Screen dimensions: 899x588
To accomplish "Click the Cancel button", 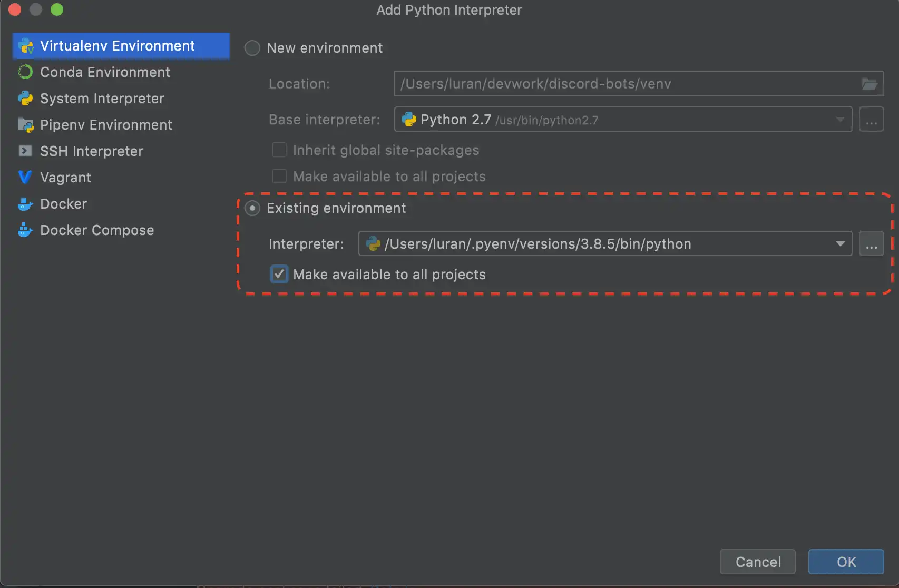I will pos(757,562).
